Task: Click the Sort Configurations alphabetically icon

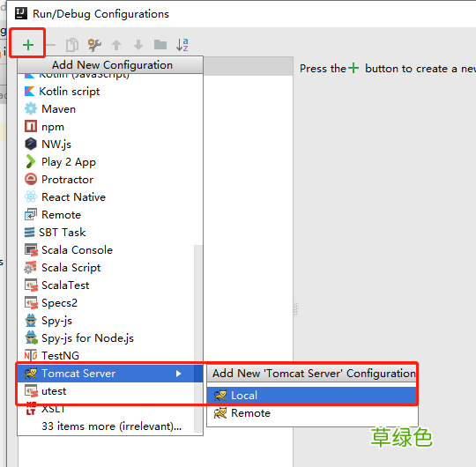Action: click(x=182, y=45)
